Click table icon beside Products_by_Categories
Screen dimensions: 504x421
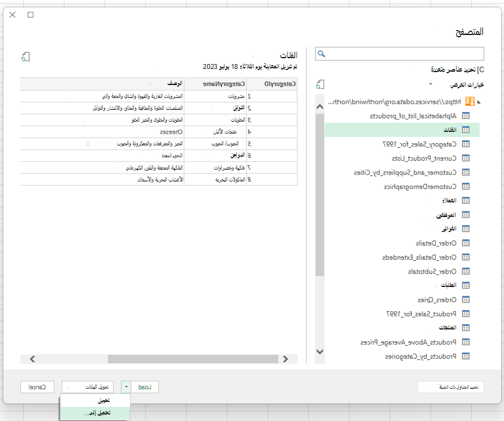[466, 356]
